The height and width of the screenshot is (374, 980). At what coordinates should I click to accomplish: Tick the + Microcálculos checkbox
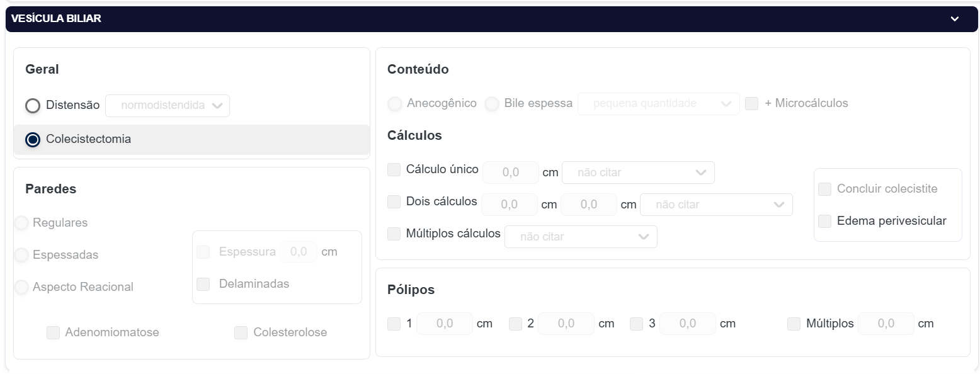tap(751, 103)
